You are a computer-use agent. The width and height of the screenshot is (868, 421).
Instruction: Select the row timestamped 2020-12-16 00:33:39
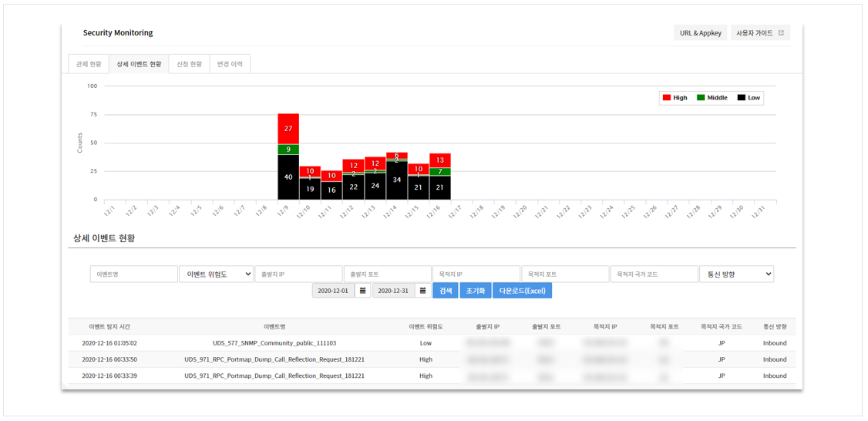pyautogui.click(x=432, y=376)
